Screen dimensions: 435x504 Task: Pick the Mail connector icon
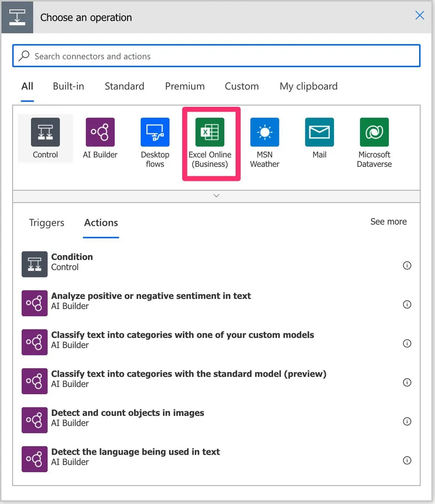tap(319, 132)
